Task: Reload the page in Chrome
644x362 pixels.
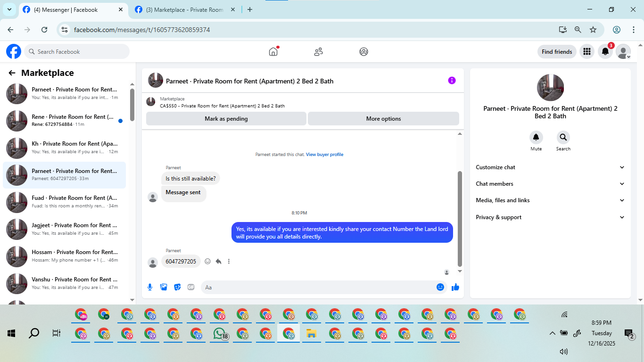Action: [x=44, y=30]
